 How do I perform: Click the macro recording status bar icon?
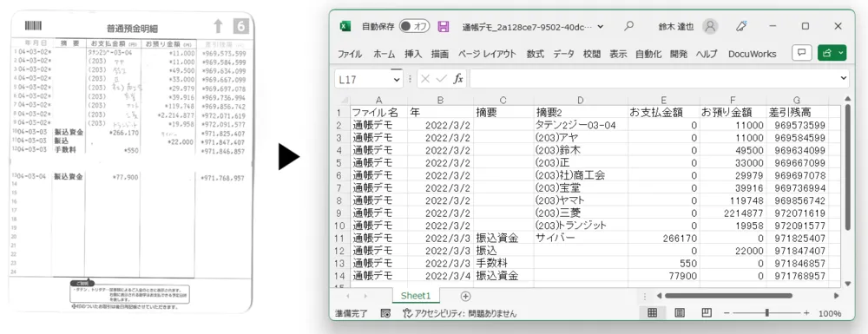click(386, 313)
